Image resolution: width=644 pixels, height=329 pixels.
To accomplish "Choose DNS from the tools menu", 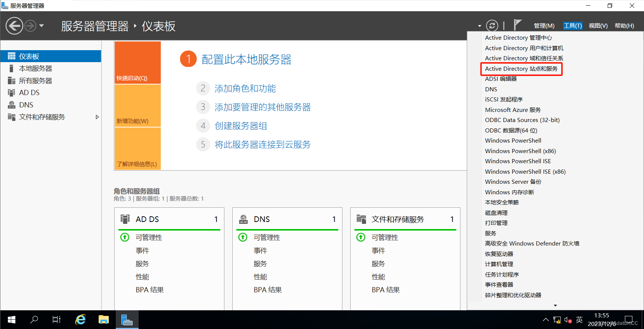I will [491, 89].
